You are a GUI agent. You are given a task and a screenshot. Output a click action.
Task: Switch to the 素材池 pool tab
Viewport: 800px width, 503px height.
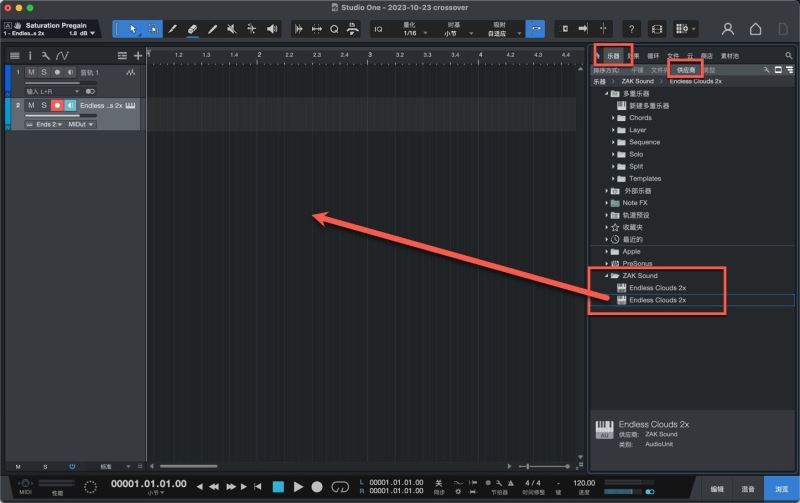tap(730, 56)
